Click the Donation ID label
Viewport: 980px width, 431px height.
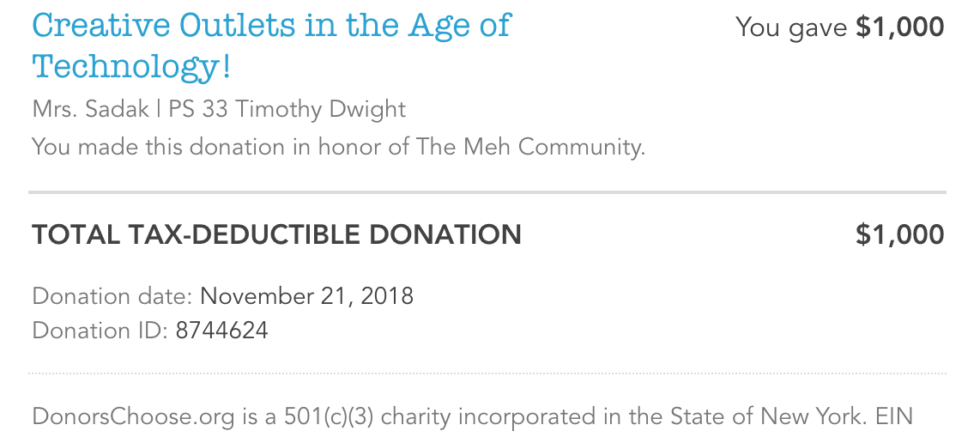click(100, 330)
